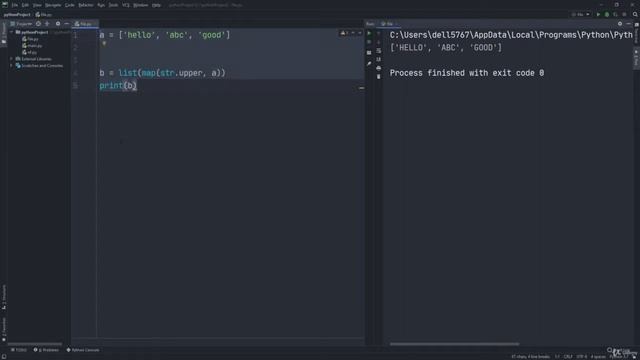The image size is (640, 360).
Task: Open the Project view dropdown in the panel header
Action: [x=22, y=24]
